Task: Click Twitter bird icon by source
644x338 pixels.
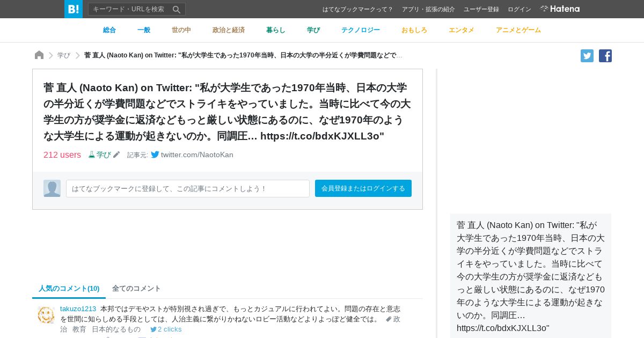Action: click(155, 155)
